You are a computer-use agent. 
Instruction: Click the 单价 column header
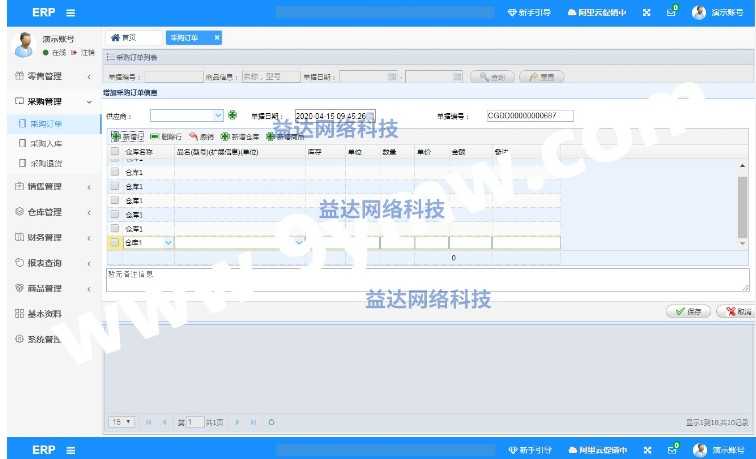click(423, 151)
